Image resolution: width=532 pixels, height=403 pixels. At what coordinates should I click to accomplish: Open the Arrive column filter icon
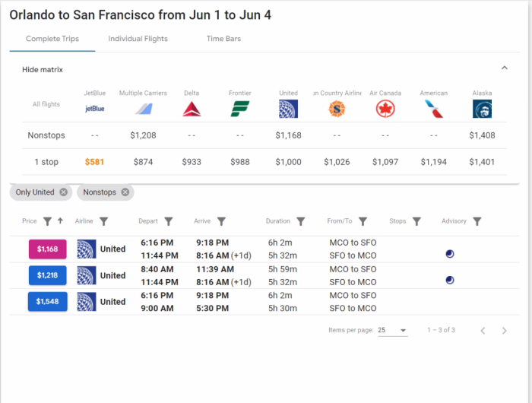click(222, 221)
